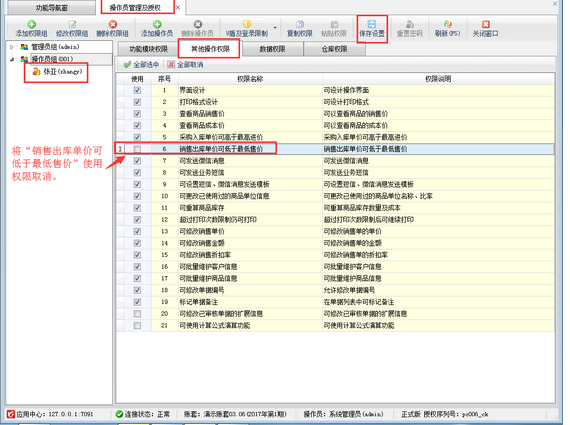Uncheck 界面设计 permission checkbox

coord(137,90)
